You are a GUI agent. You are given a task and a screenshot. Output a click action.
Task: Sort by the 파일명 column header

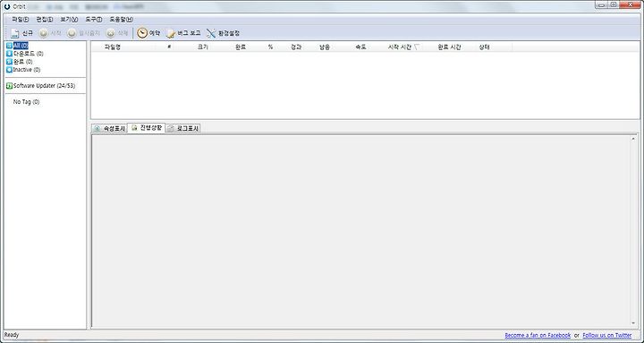112,47
